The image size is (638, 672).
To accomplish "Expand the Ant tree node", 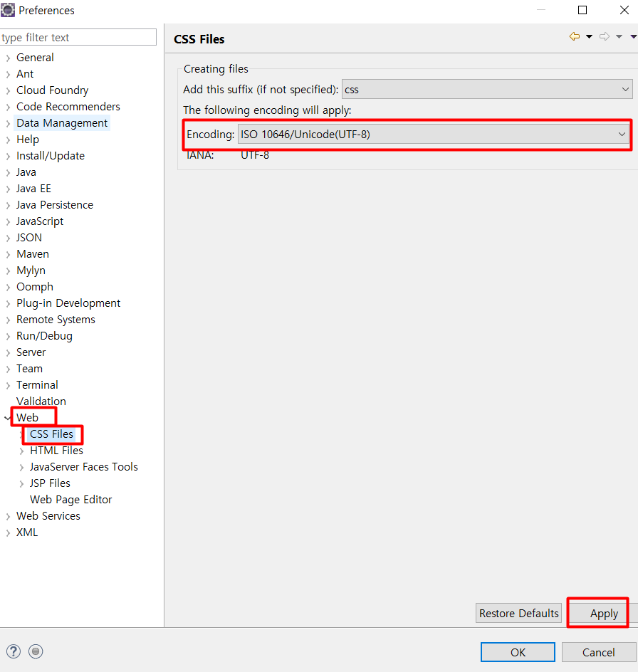I will click(x=8, y=74).
